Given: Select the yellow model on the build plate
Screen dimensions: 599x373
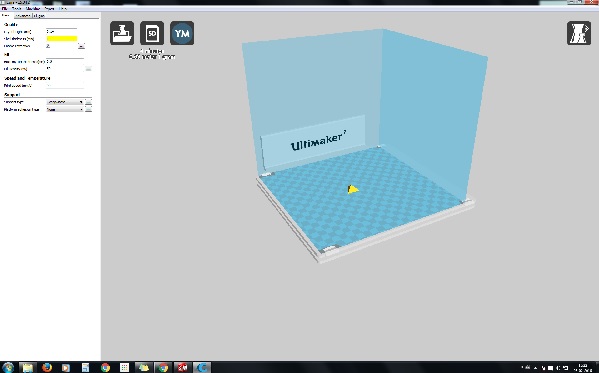Looking at the screenshot, I should tap(353, 189).
